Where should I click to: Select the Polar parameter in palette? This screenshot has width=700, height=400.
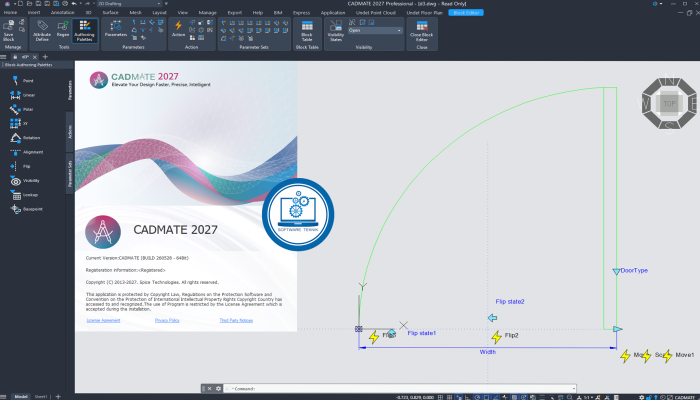coord(22,109)
